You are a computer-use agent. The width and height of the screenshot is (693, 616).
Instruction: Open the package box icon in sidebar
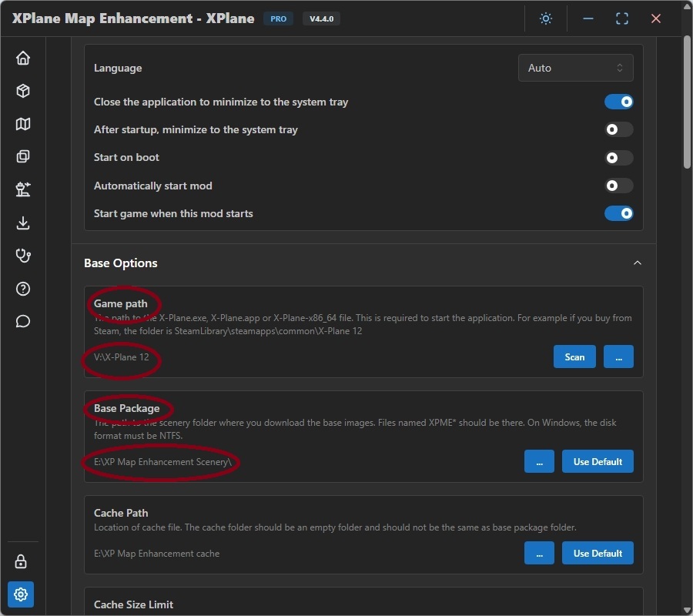[x=23, y=91]
